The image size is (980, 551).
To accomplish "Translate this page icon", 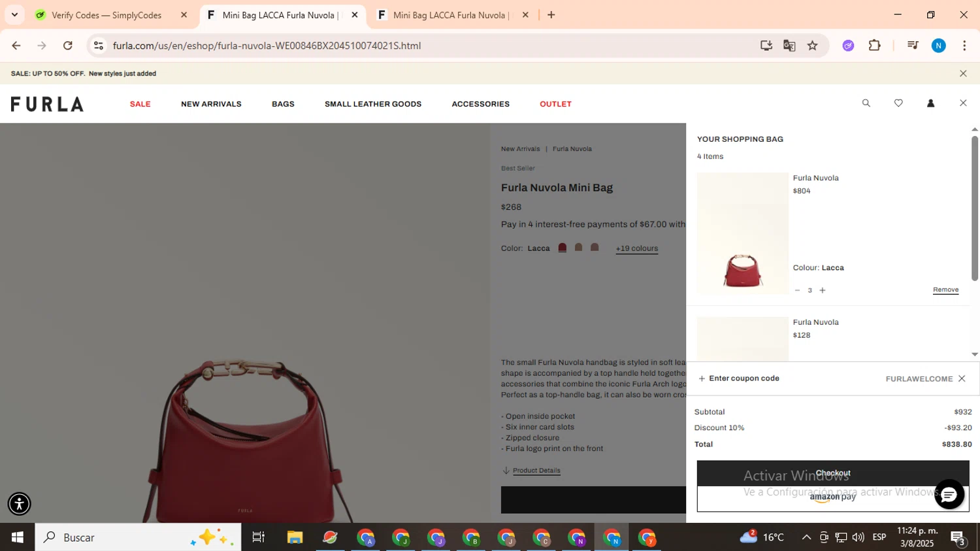I will (x=789, y=46).
